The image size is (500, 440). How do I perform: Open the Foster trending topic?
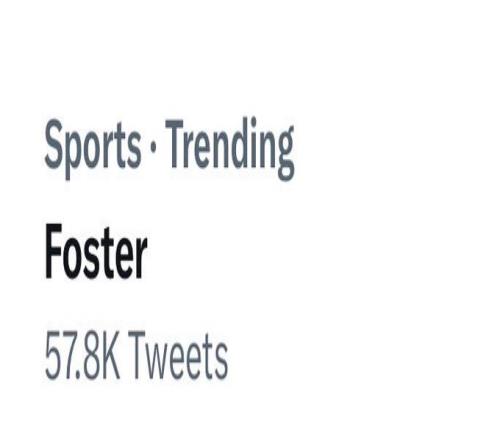(96, 252)
